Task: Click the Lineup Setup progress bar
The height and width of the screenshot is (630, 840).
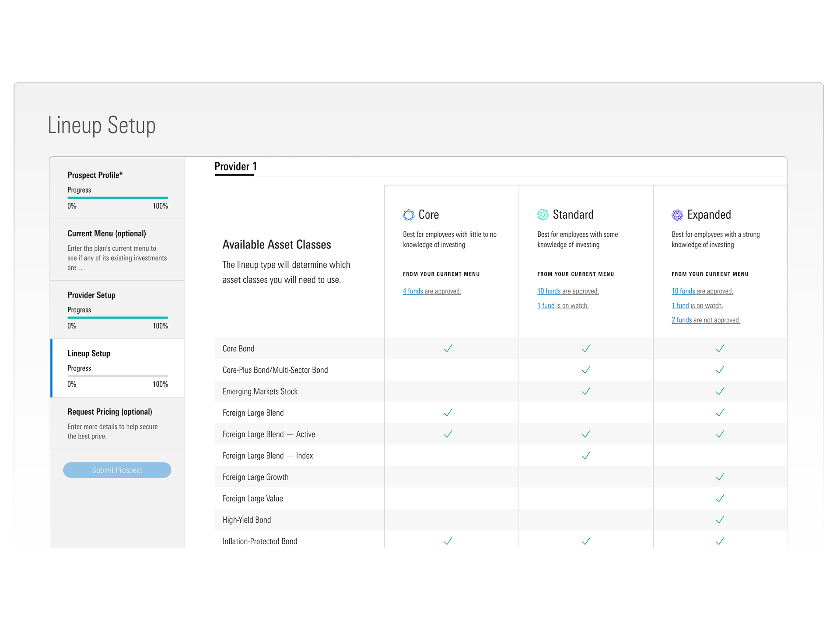Action: click(x=117, y=376)
